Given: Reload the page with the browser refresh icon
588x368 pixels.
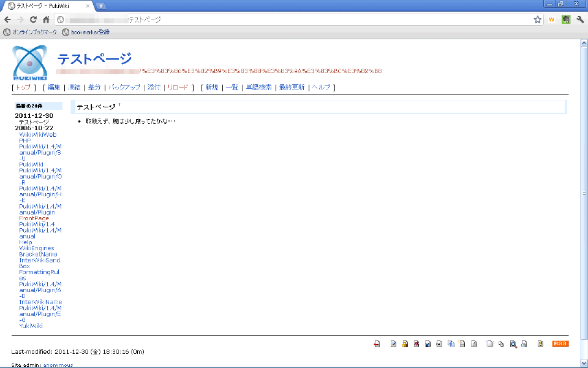Looking at the screenshot, I should coord(33,20).
